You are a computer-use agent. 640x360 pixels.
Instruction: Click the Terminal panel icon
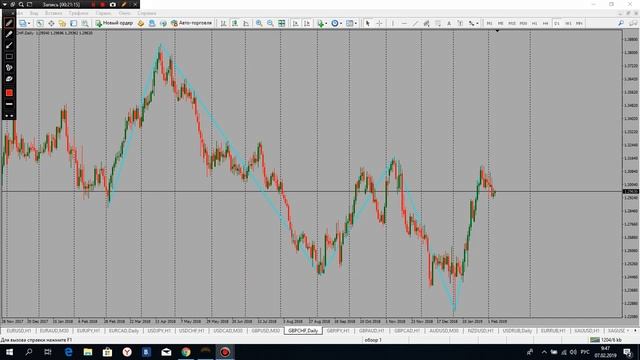pyautogui.click(x=73, y=23)
